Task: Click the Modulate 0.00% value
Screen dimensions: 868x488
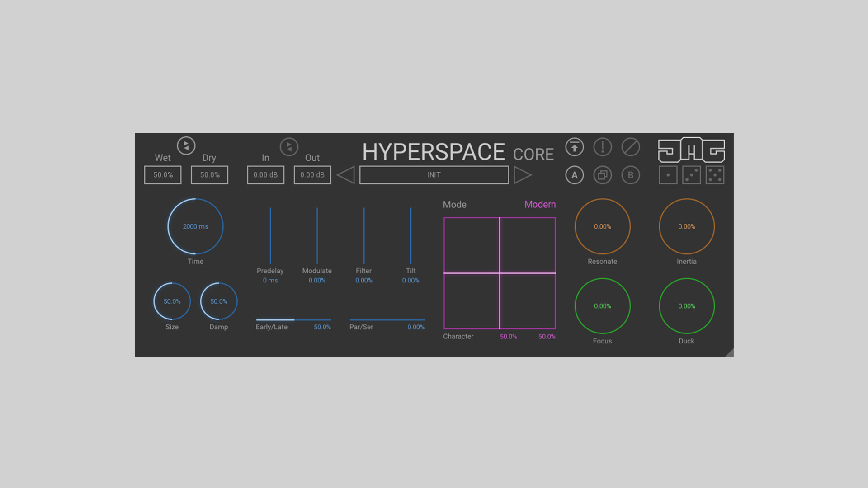Action: click(317, 281)
